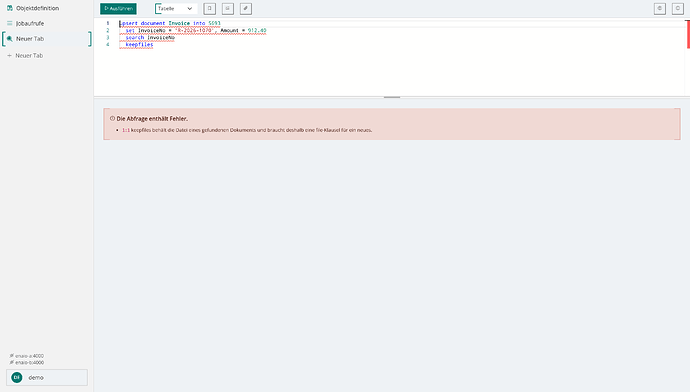The height and width of the screenshot is (392, 690).
Task: Click the Amount value 912.40 in line 2
Action: [257, 30]
